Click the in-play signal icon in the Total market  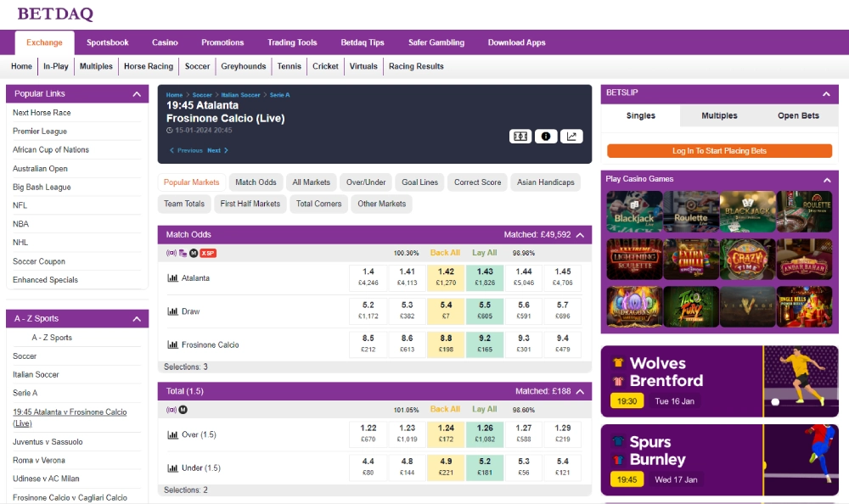pyautogui.click(x=171, y=409)
